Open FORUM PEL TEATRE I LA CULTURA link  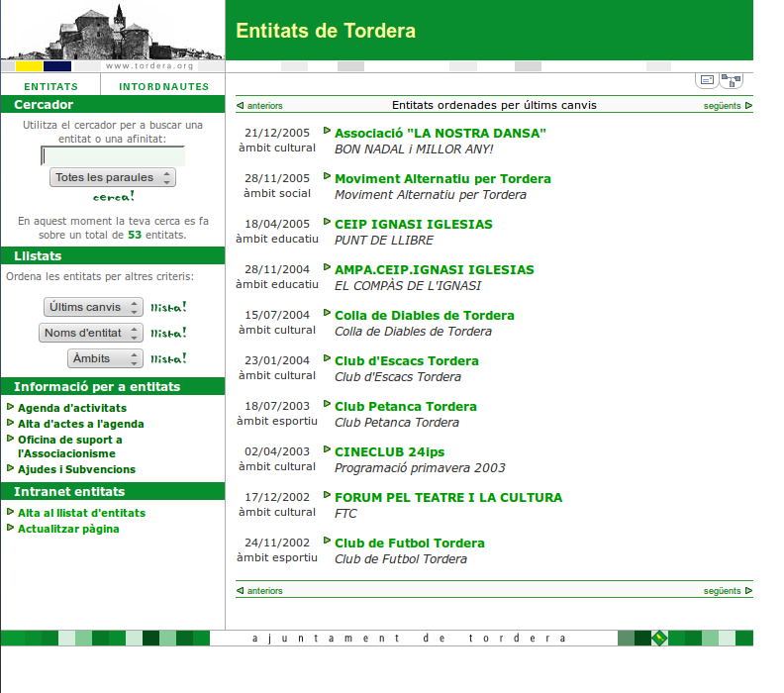[x=448, y=497]
